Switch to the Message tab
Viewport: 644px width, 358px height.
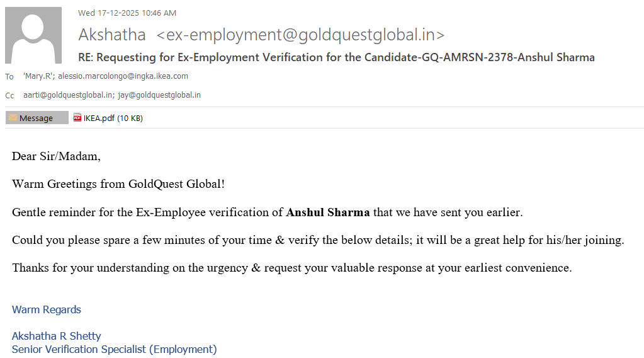tap(37, 118)
